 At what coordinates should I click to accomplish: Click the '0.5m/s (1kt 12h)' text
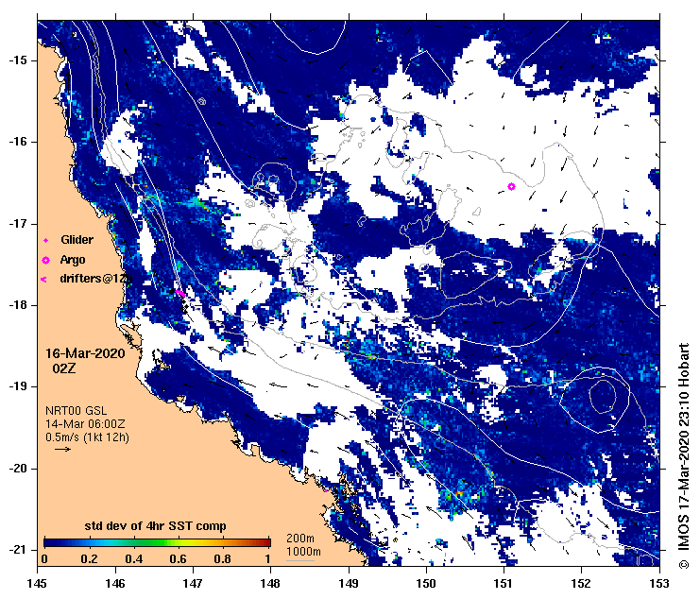(x=87, y=437)
